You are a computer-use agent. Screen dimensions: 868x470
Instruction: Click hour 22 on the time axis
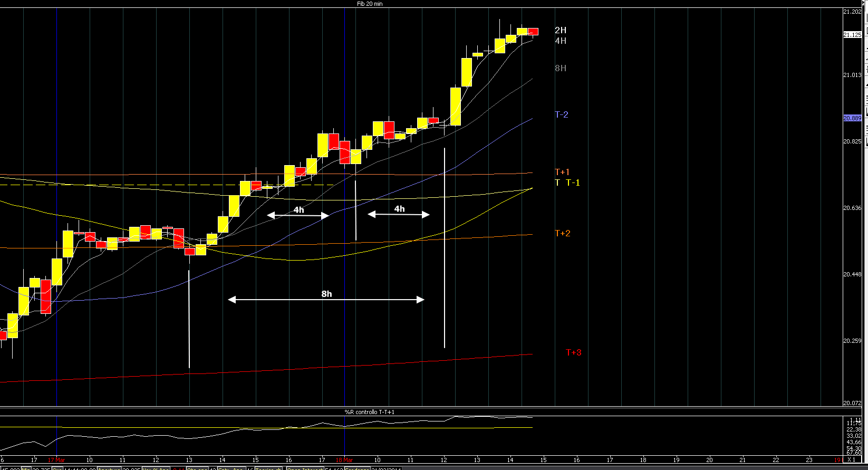[776, 460]
